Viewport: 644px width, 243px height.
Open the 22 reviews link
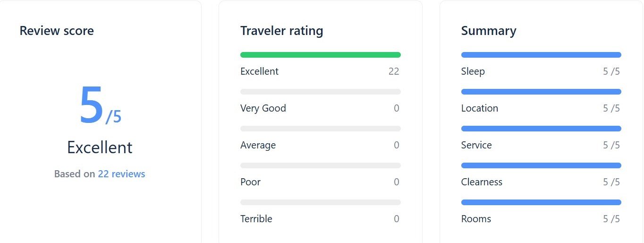pyautogui.click(x=121, y=174)
